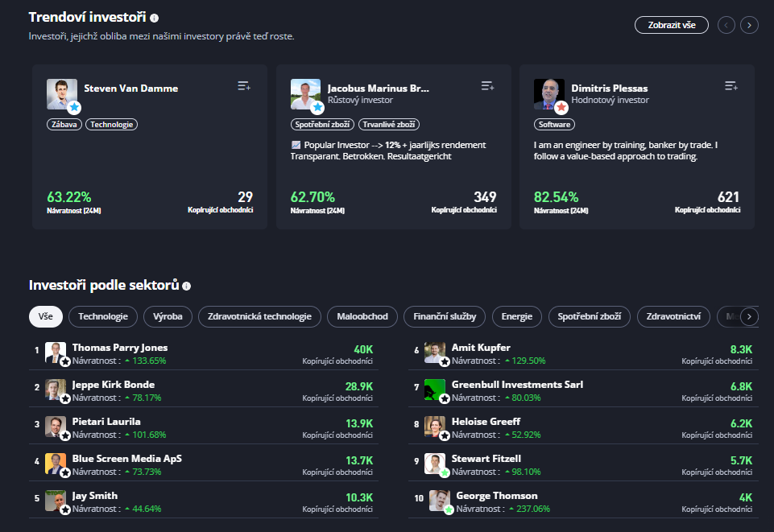
Task: Click info icon beside Trendoví investoři
Action: (155, 18)
